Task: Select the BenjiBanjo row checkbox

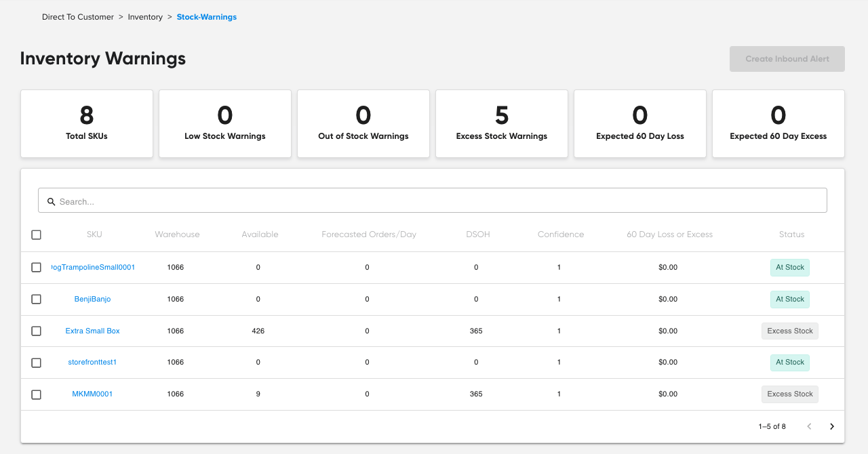Action: pos(37,299)
